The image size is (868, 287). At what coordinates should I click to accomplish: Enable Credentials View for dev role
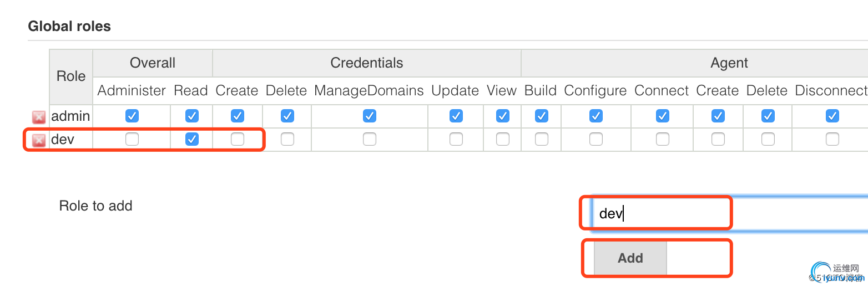point(502,139)
